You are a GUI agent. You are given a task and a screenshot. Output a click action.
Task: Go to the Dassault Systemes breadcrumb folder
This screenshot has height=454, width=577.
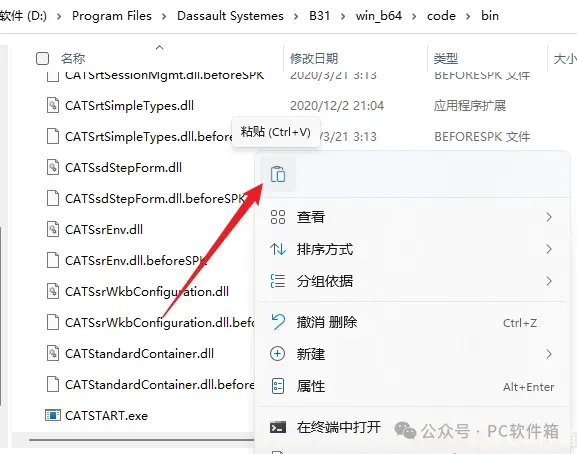[x=230, y=16]
